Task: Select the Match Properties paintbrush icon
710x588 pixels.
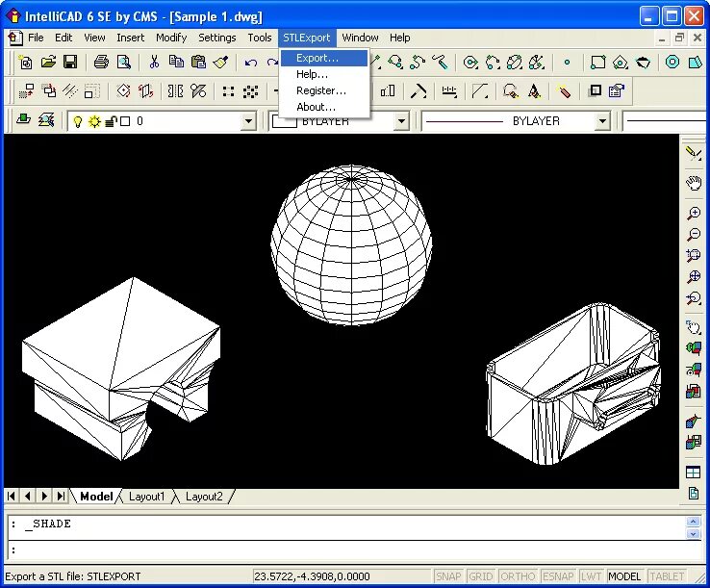Action: (220, 62)
